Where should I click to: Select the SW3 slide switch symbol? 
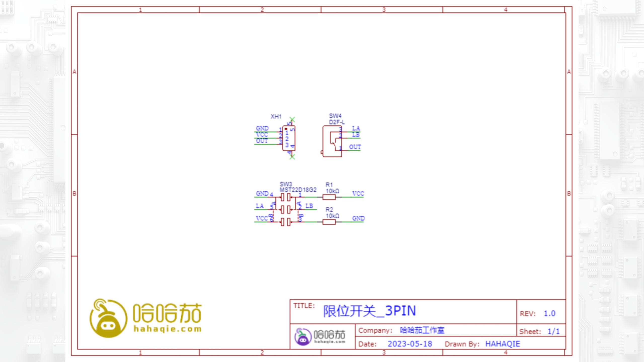[286, 209]
